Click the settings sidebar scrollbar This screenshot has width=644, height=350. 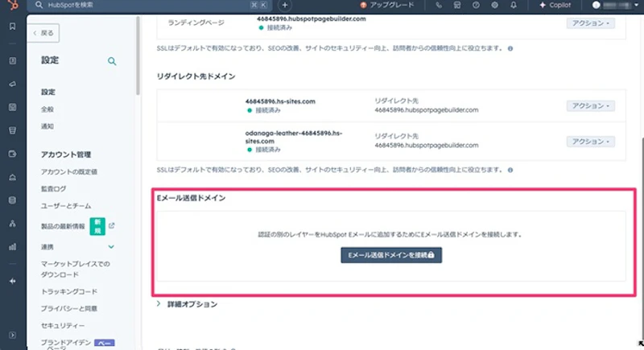point(138,56)
